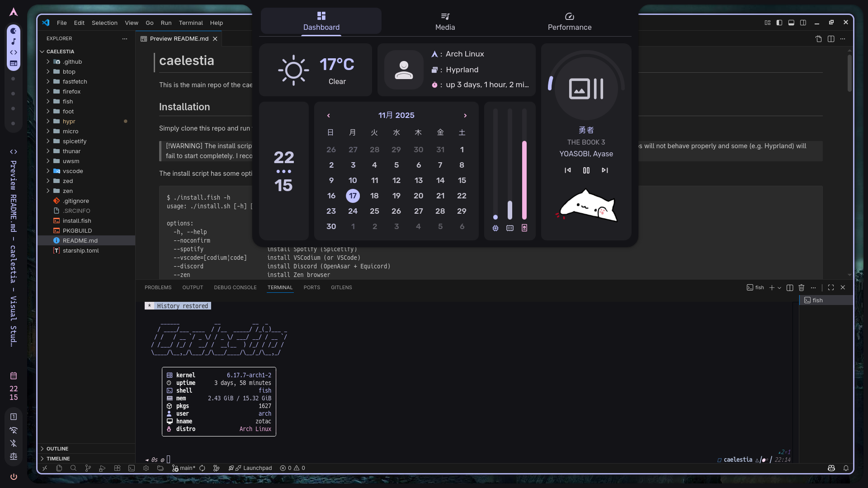Open the Terminal menu
The height and width of the screenshot is (488, 868).
pos(190,23)
